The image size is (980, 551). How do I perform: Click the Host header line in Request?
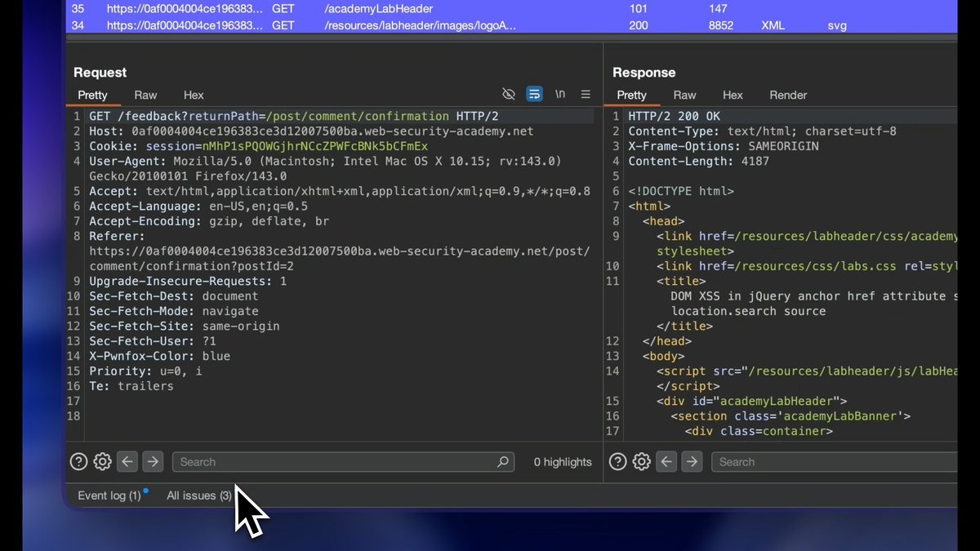point(311,131)
